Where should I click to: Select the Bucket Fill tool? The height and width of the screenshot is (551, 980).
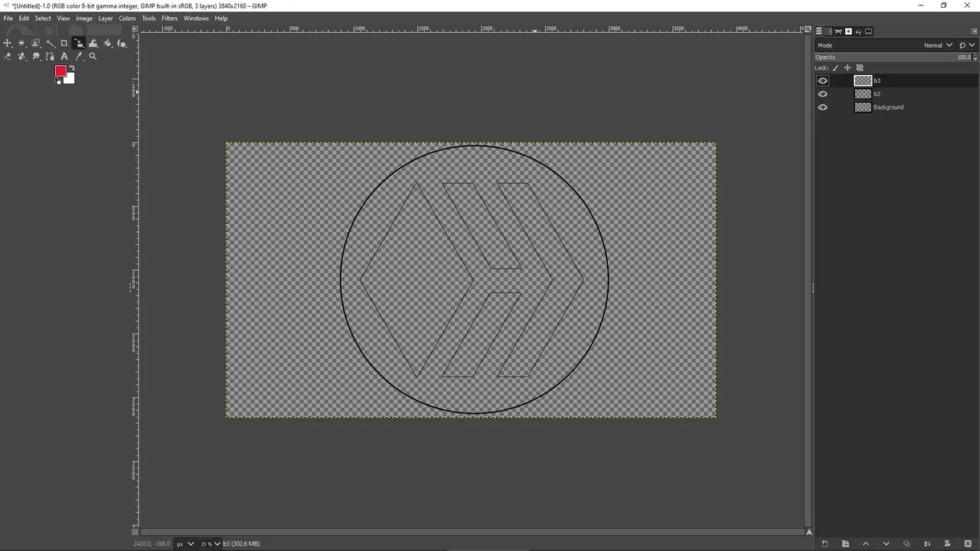click(107, 43)
